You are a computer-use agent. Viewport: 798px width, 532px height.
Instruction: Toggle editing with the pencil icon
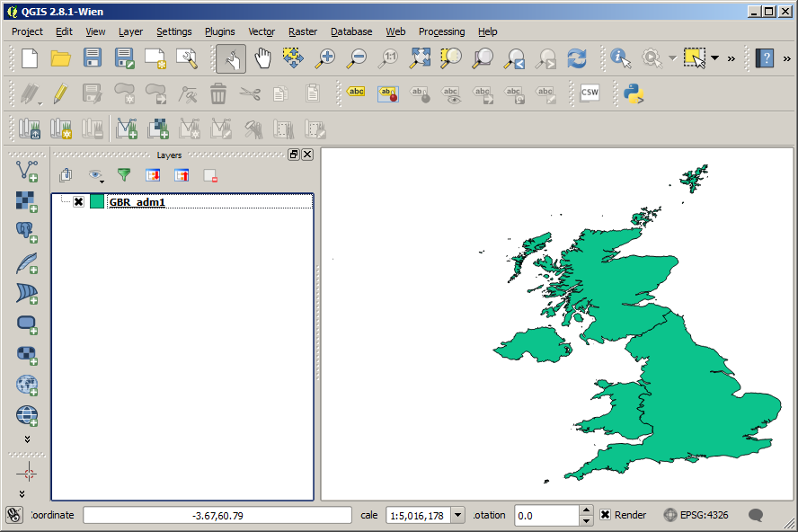pos(61,93)
